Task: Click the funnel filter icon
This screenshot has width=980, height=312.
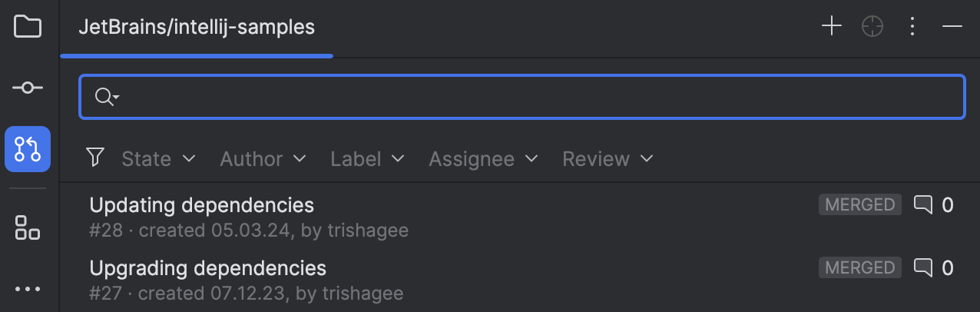Action: (95, 158)
